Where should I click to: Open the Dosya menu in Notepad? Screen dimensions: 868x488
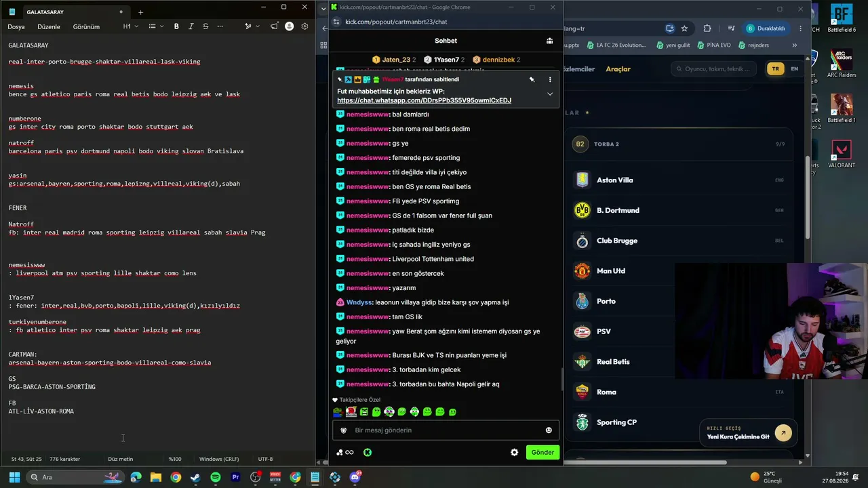pos(16,26)
